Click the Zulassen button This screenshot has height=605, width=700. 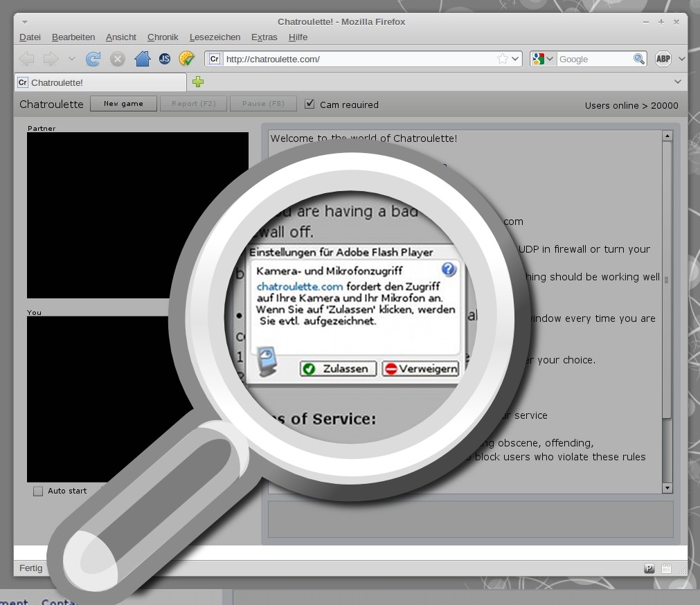click(339, 369)
